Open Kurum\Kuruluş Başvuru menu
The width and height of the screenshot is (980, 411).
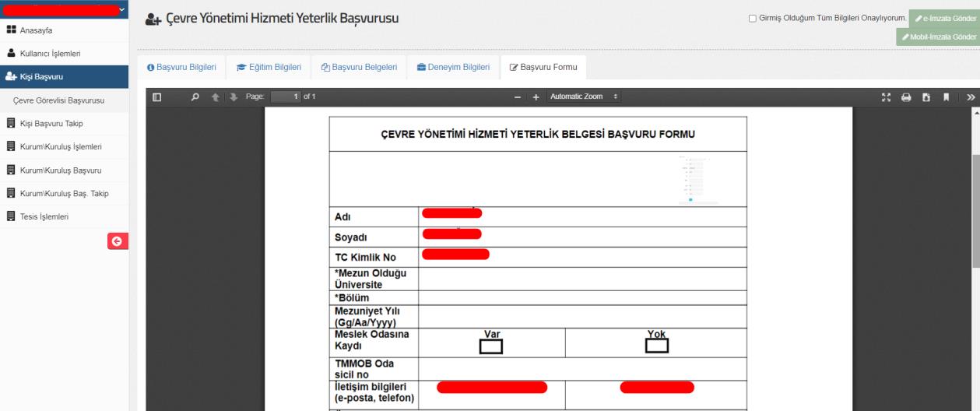(65, 170)
